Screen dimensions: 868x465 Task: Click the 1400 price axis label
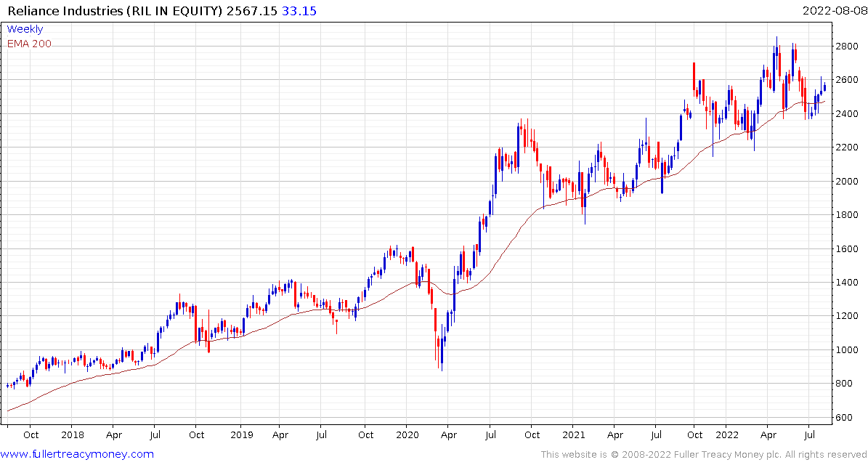click(847, 283)
